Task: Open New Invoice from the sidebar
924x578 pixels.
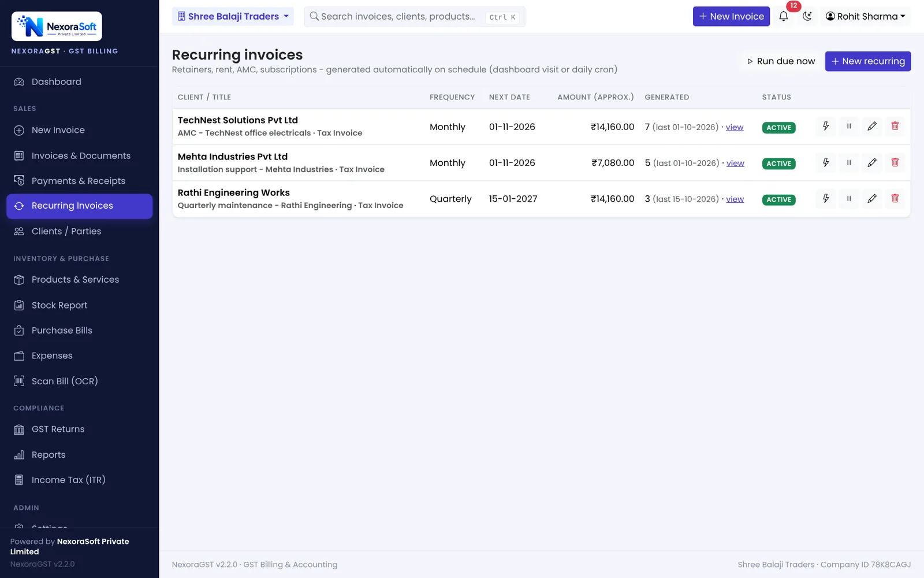Action: point(80,130)
